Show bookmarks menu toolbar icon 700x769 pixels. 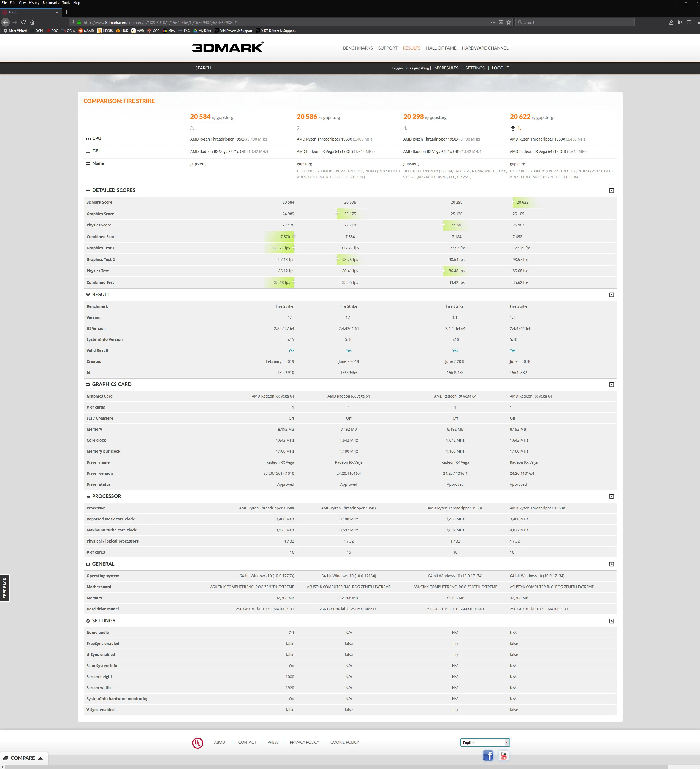point(671,22)
